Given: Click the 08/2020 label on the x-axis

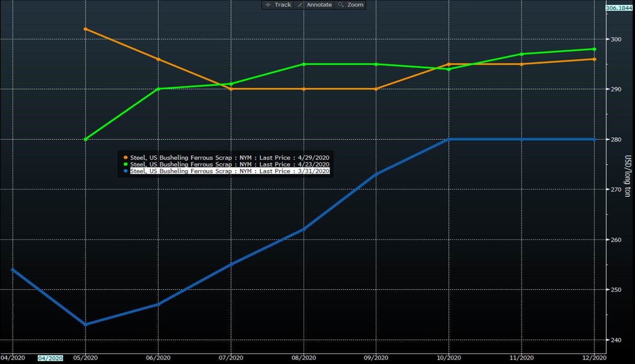Looking at the screenshot, I should 303,358.
